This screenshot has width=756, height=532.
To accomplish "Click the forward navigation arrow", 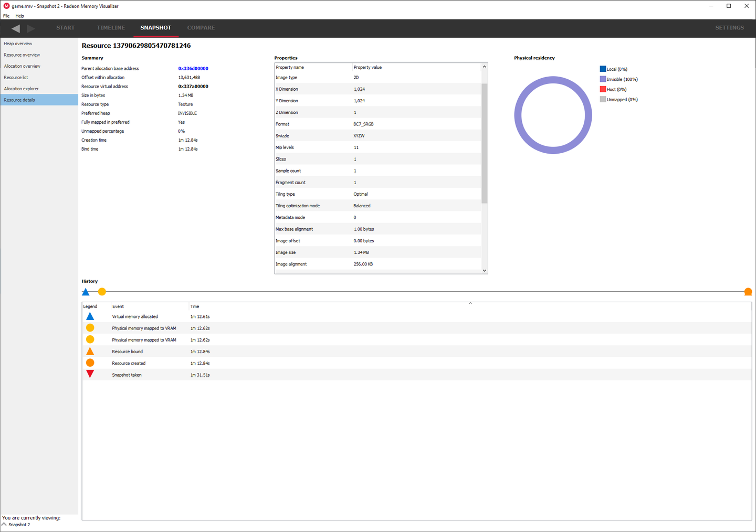I will click(30, 28).
